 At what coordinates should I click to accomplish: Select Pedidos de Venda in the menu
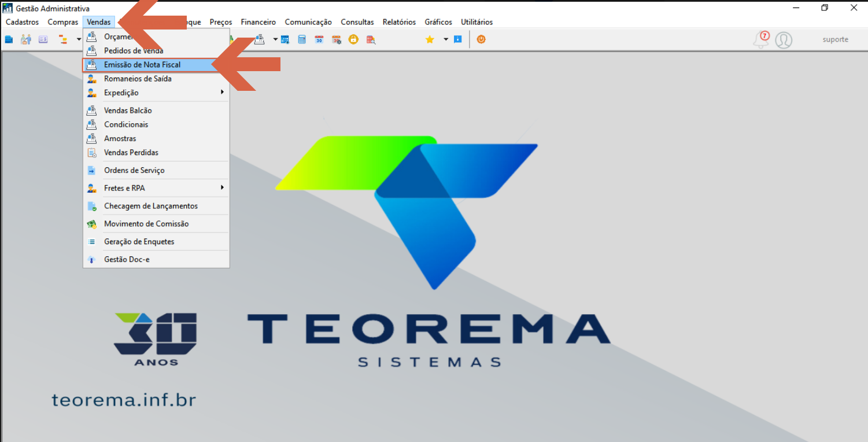pyautogui.click(x=156, y=51)
